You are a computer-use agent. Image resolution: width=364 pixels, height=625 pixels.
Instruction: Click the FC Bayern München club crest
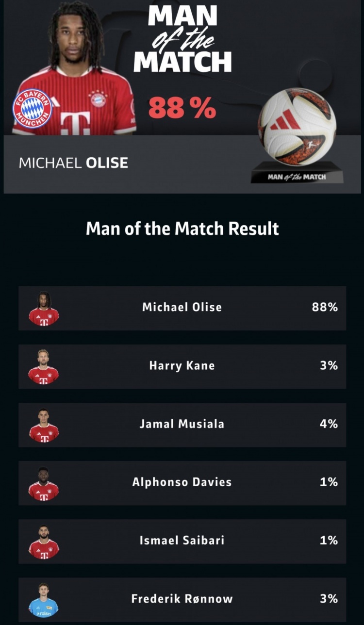[33, 108]
